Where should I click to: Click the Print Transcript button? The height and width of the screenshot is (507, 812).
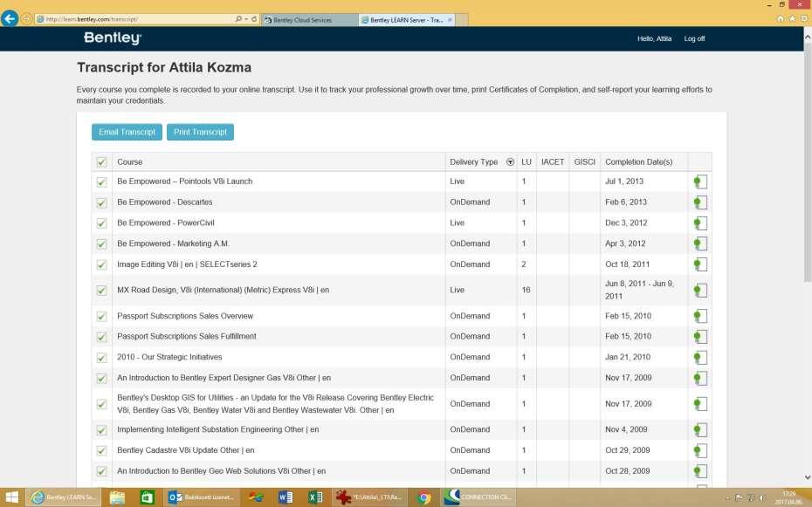pyautogui.click(x=200, y=132)
